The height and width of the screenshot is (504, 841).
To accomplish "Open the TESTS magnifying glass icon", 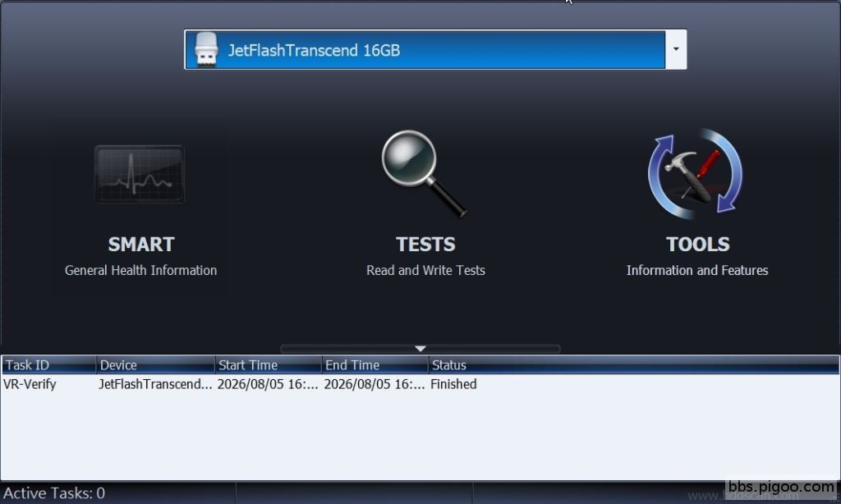I will coord(425,174).
